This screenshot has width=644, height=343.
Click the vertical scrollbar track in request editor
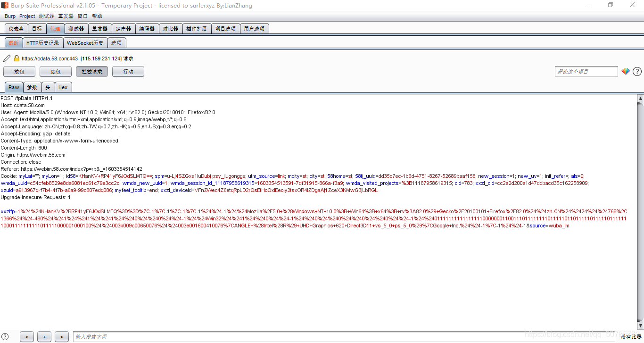[x=640, y=212]
